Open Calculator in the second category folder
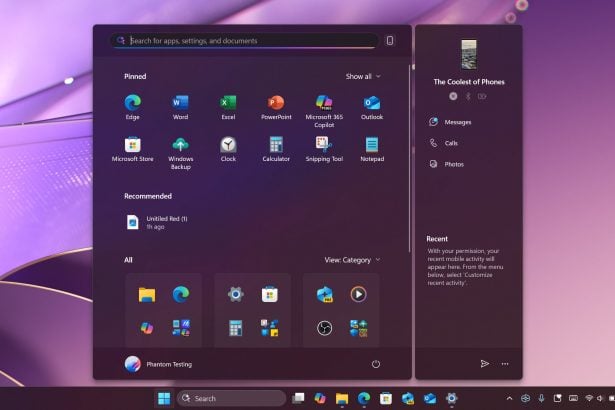This screenshot has height=410, width=615. tap(235, 328)
